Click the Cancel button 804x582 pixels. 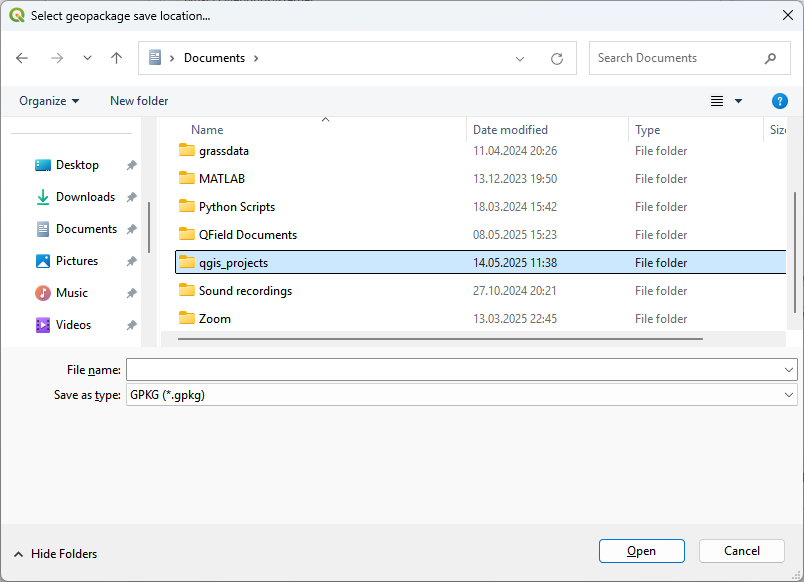pos(742,551)
